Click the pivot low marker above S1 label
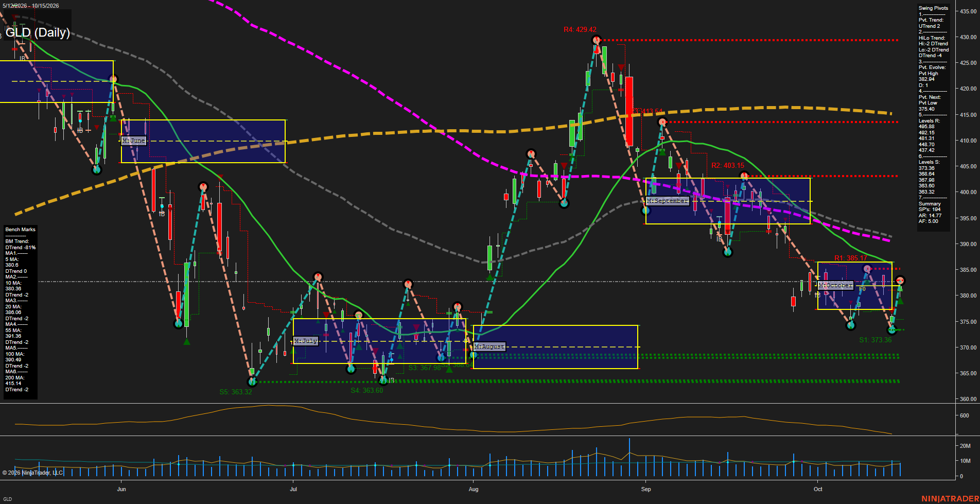The width and height of the screenshot is (980, 504). (x=892, y=330)
